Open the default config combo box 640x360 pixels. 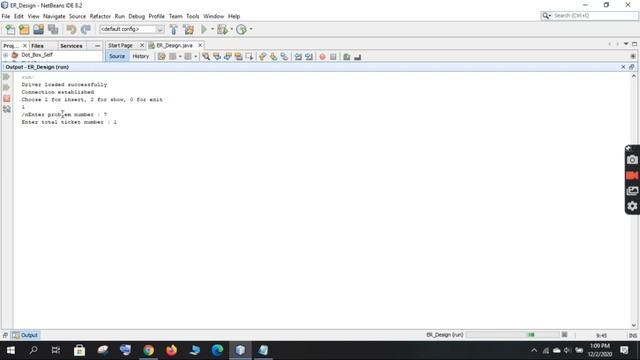click(x=131, y=29)
